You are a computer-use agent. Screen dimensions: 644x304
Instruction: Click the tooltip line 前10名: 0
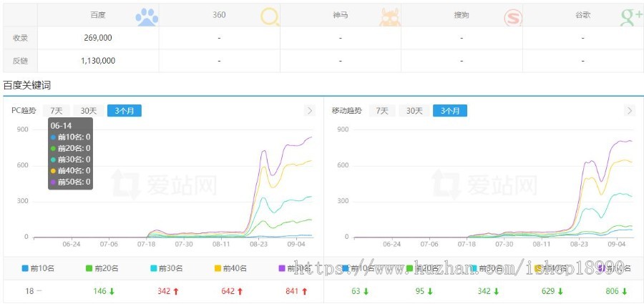(x=70, y=137)
